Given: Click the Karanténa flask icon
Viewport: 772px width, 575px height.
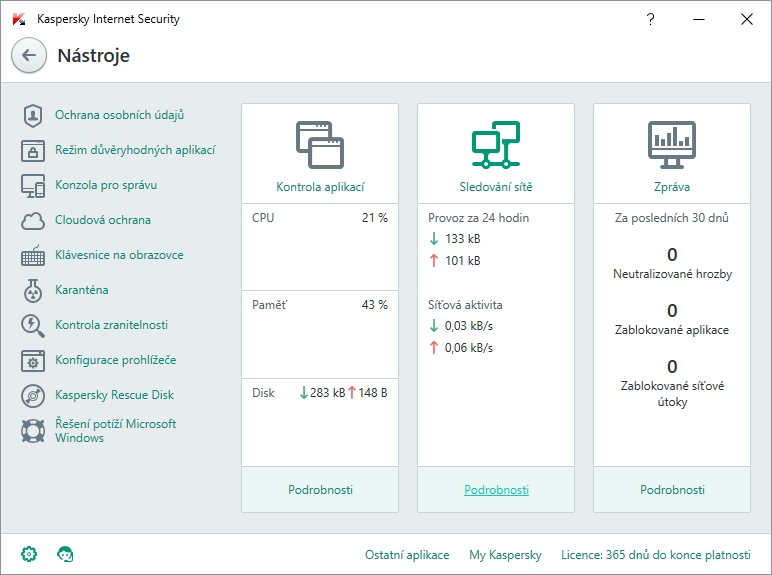Looking at the screenshot, I should (x=33, y=291).
